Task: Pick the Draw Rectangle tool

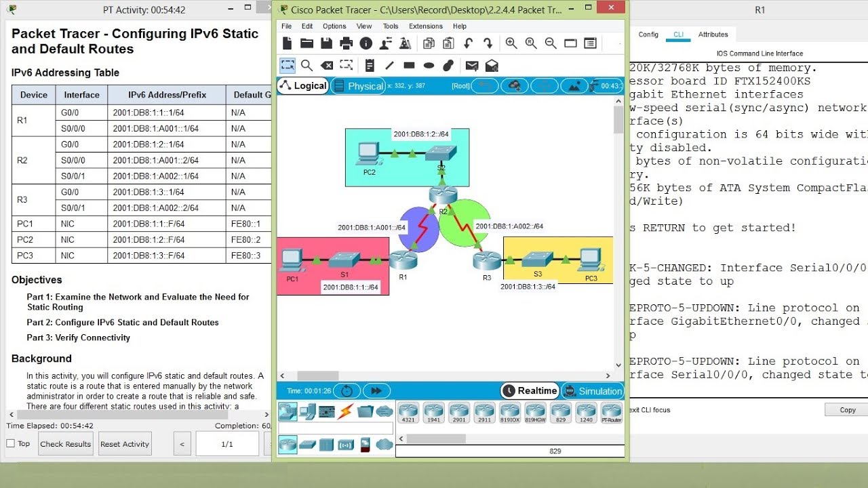Action: click(x=409, y=65)
